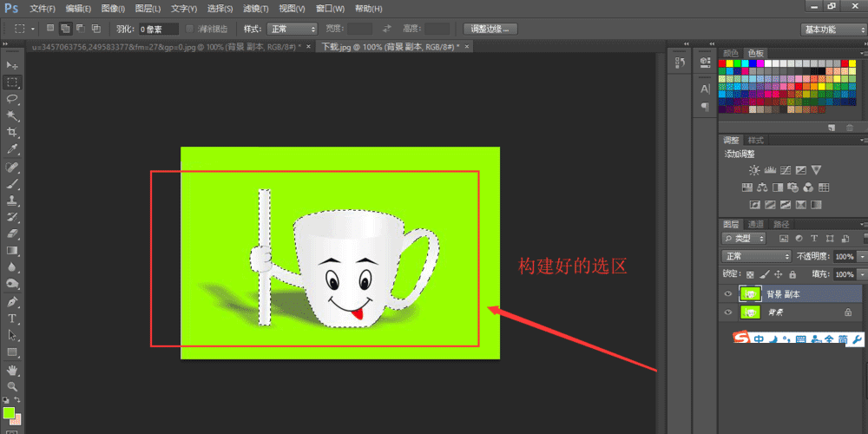Toggle visibility of the 背景 layer
The image size is (868, 434).
tap(728, 312)
